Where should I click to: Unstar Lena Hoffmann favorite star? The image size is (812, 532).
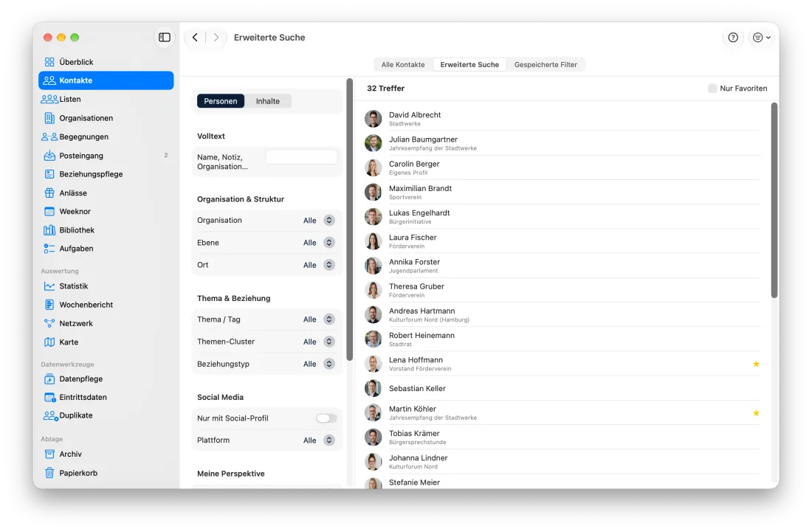756,364
